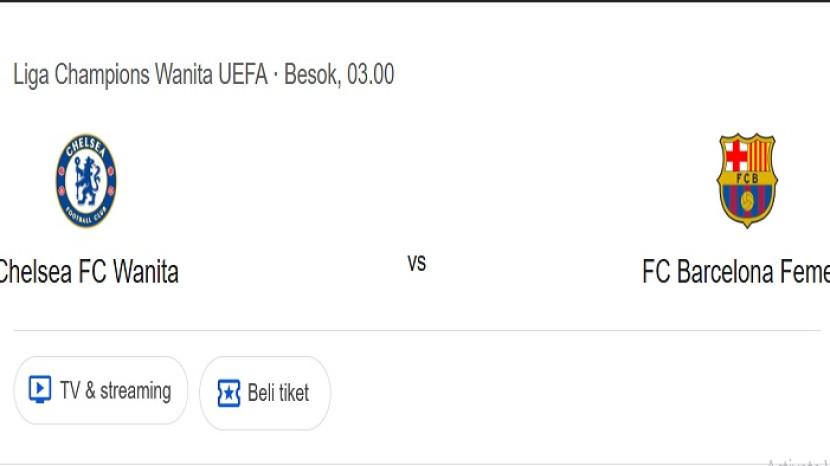Click the "TV & streaming" label text
Image resolution: width=830 pixels, height=466 pixels.
pyautogui.click(x=115, y=390)
